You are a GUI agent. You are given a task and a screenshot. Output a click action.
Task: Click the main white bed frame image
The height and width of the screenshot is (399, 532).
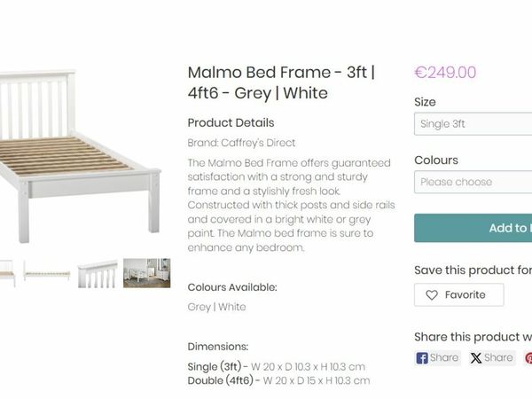point(80,156)
